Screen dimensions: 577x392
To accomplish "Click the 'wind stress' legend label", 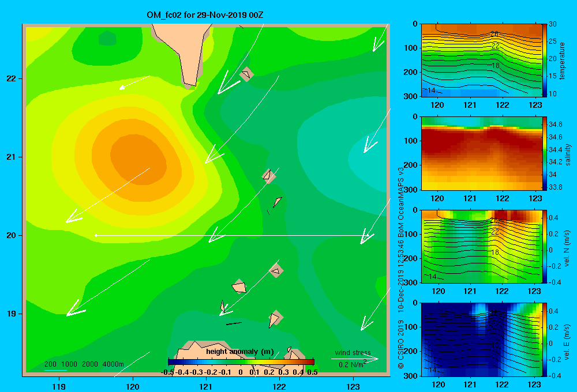I will tap(353, 353).
